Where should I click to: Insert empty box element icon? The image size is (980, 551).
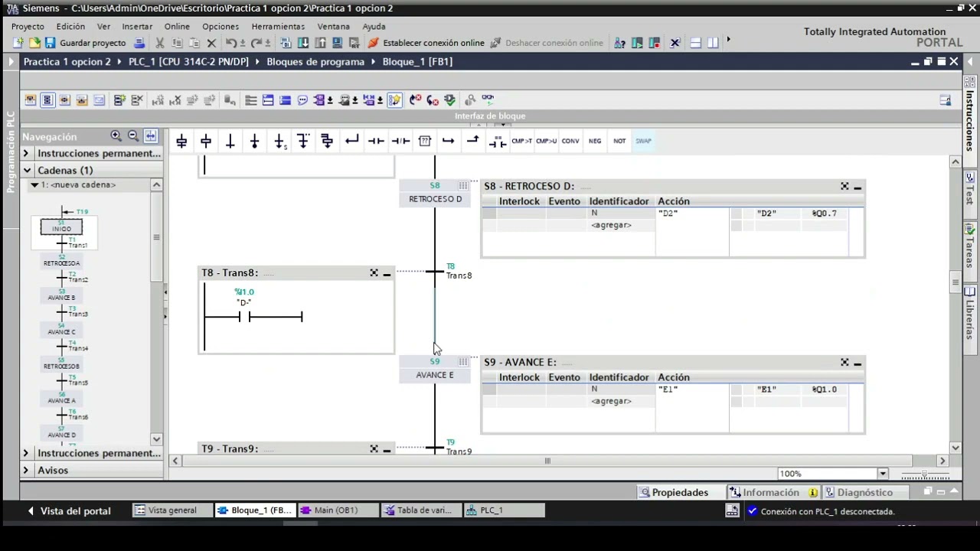425,141
